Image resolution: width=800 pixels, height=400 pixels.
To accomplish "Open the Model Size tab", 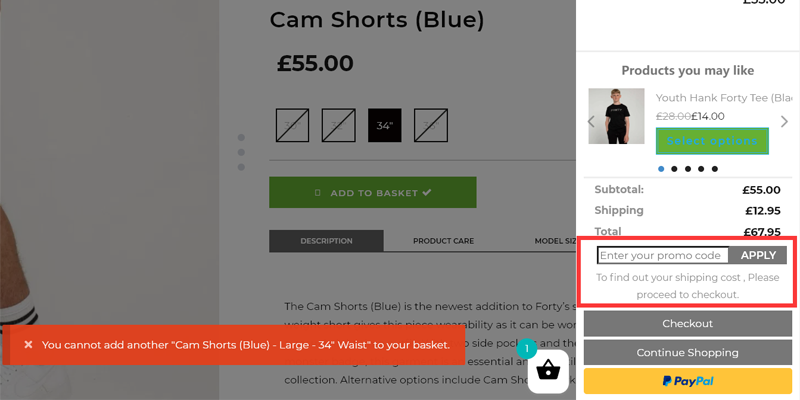I will pyautogui.click(x=555, y=241).
